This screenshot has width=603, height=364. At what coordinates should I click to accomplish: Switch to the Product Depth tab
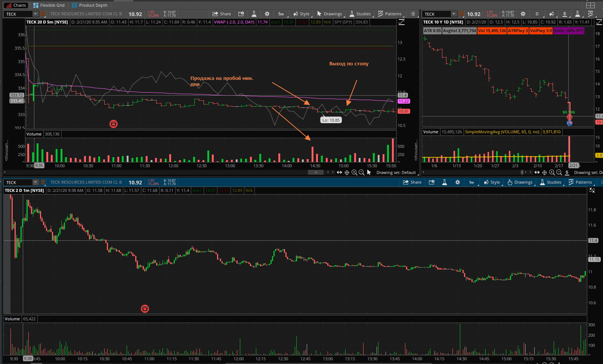pos(90,5)
